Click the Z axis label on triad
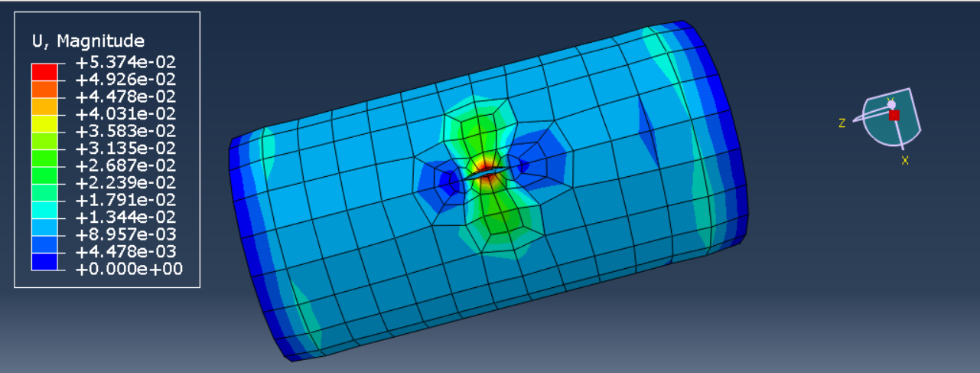The height and width of the screenshot is (373, 980). 842,123
